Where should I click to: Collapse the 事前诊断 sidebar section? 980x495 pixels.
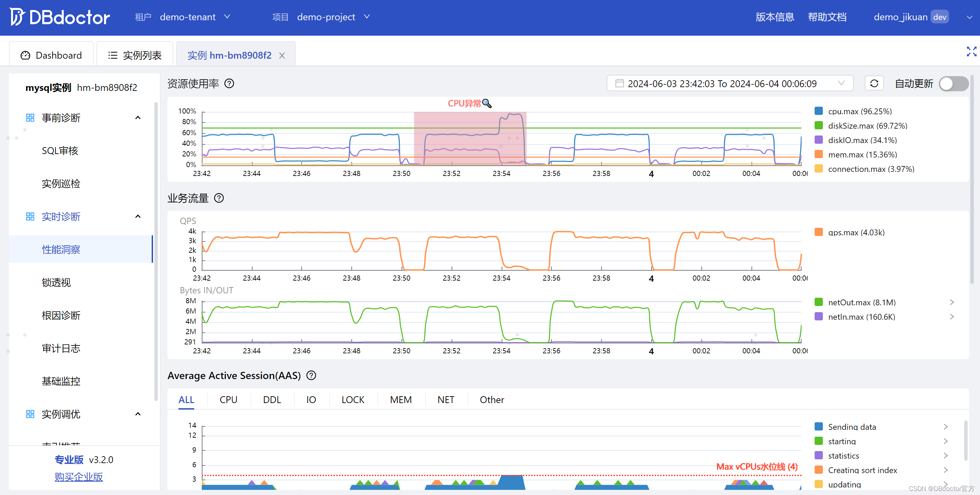[x=138, y=118]
